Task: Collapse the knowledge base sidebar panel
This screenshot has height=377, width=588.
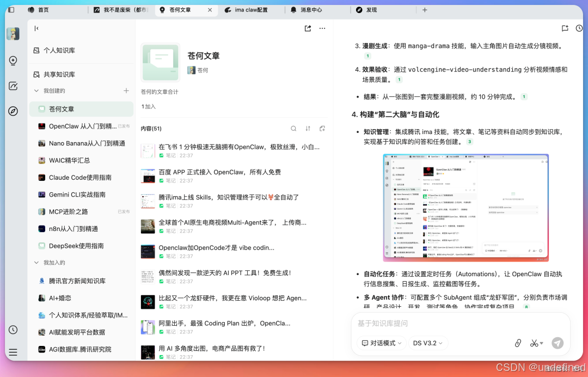Action: pyautogui.click(x=36, y=28)
